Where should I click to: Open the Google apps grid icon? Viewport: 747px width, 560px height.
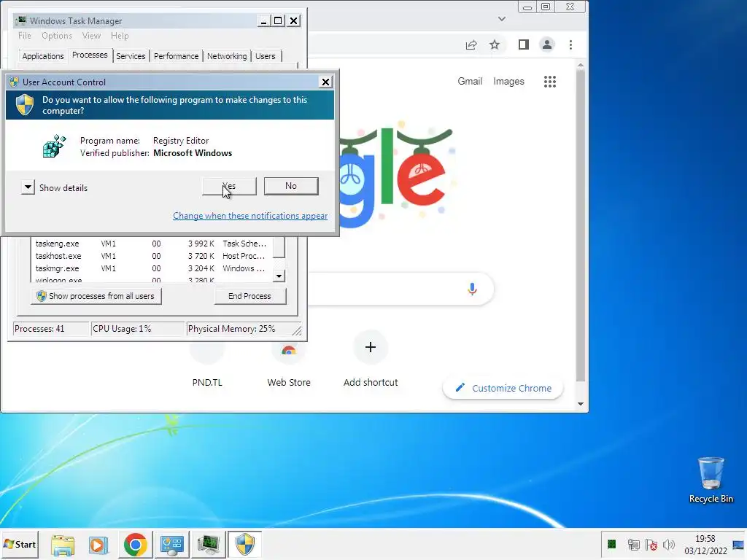point(550,82)
